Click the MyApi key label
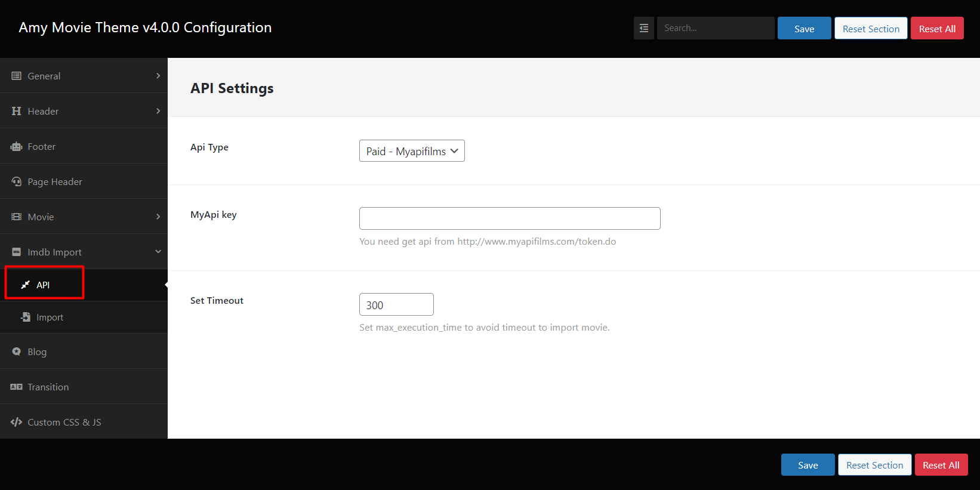 click(x=214, y=215)
